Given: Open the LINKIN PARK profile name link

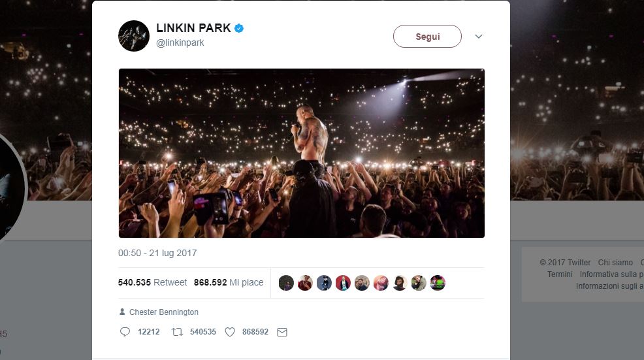Looking at the screenshot, I should pos(194,29).
